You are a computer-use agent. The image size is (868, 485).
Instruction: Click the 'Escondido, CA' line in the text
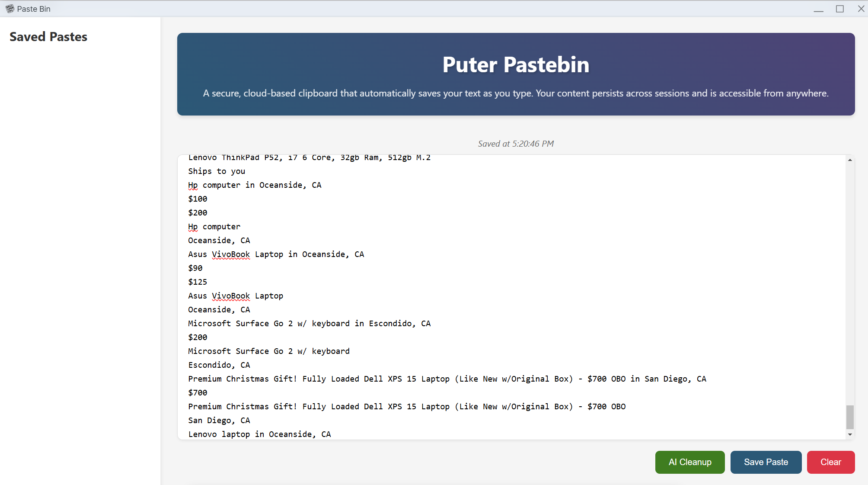coord(219,365)
